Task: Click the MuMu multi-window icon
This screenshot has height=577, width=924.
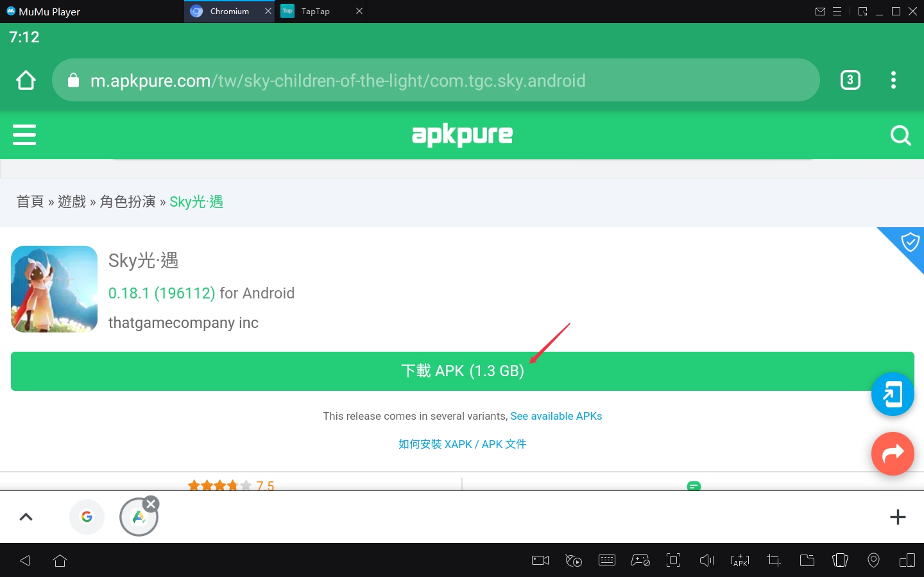Action: tap(907, 560)
